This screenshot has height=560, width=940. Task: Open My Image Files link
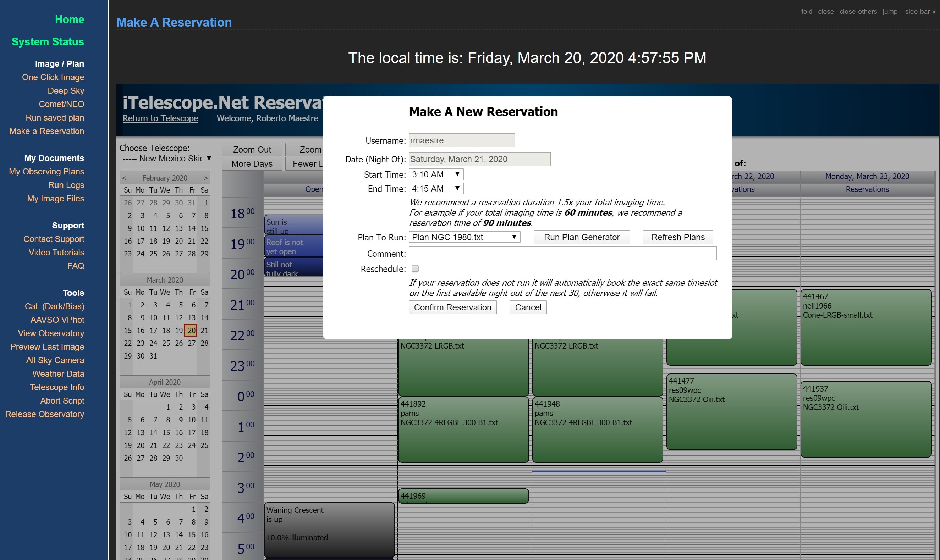point(55,199)
